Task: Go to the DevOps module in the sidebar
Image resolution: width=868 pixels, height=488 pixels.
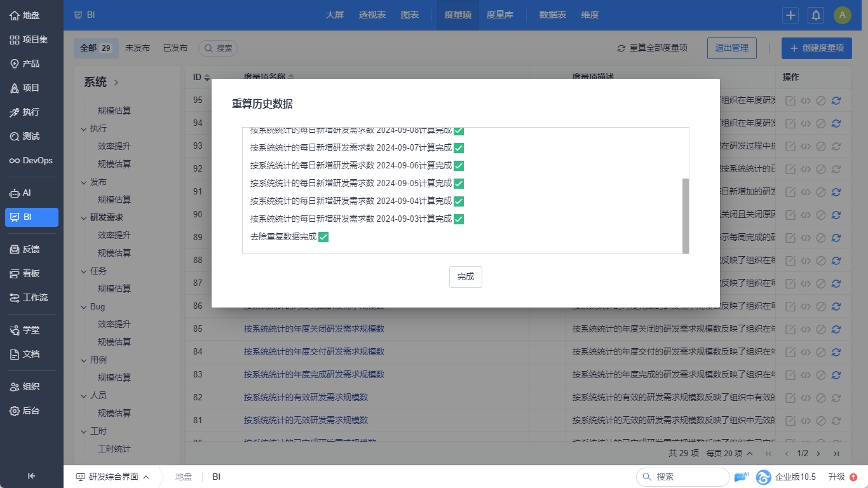Action: (x=32, y=160)
